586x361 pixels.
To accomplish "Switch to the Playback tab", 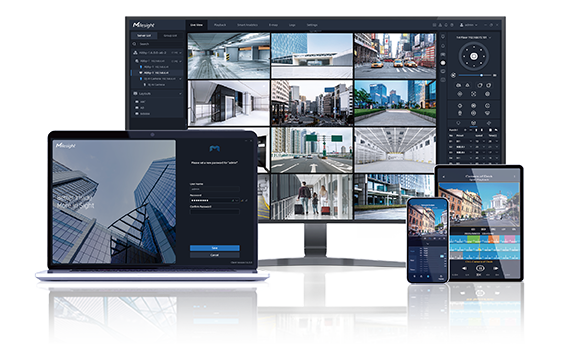I will (220, 25).
